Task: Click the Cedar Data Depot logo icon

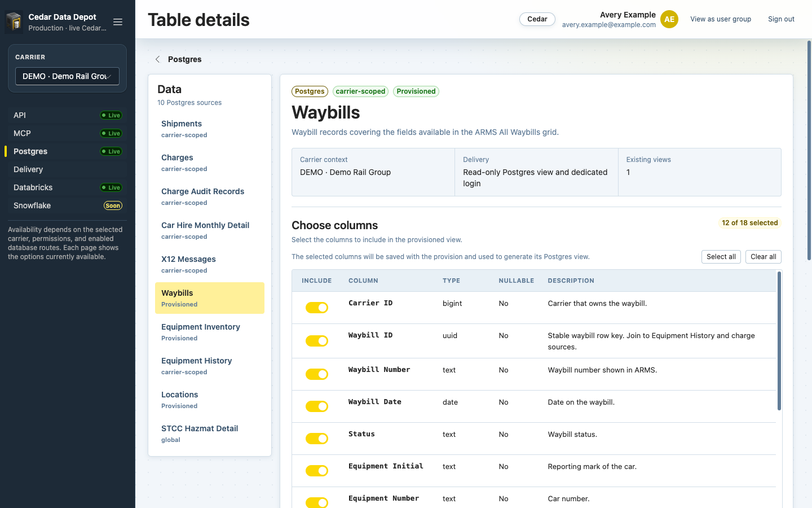Action: point(14,22)
